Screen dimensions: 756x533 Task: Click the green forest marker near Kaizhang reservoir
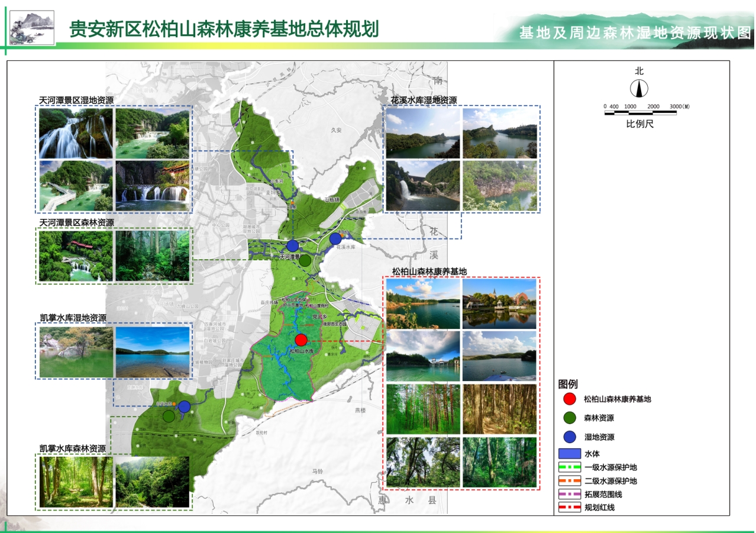tap(169, 416)
